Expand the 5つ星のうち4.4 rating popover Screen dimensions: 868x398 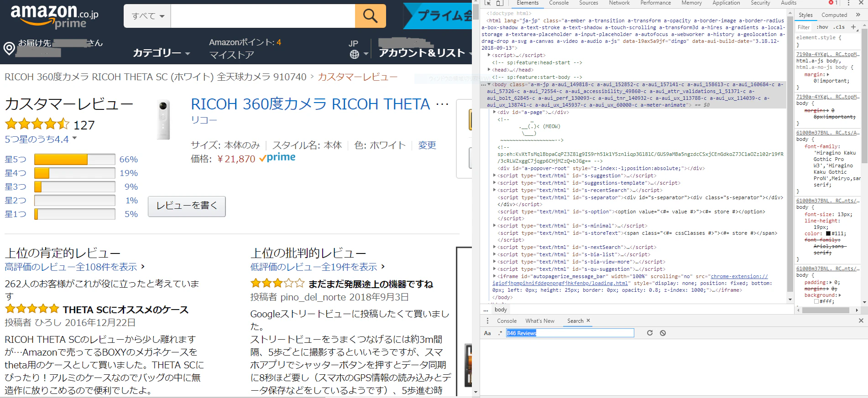(x=41, y=139)
